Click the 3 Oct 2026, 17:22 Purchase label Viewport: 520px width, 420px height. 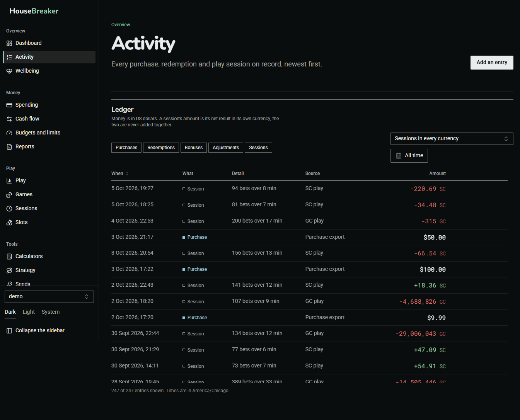(x=197, y=269)
